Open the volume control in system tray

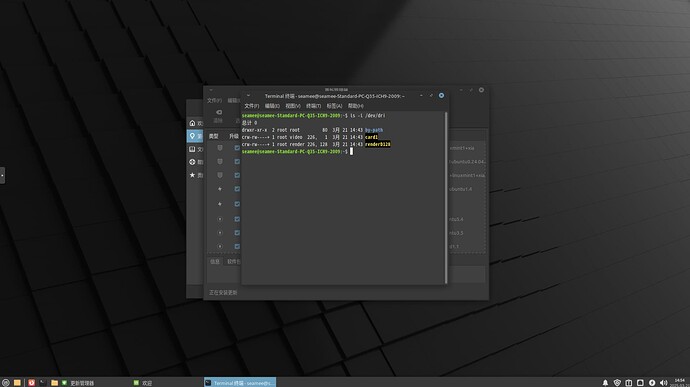tap(664, 383)
